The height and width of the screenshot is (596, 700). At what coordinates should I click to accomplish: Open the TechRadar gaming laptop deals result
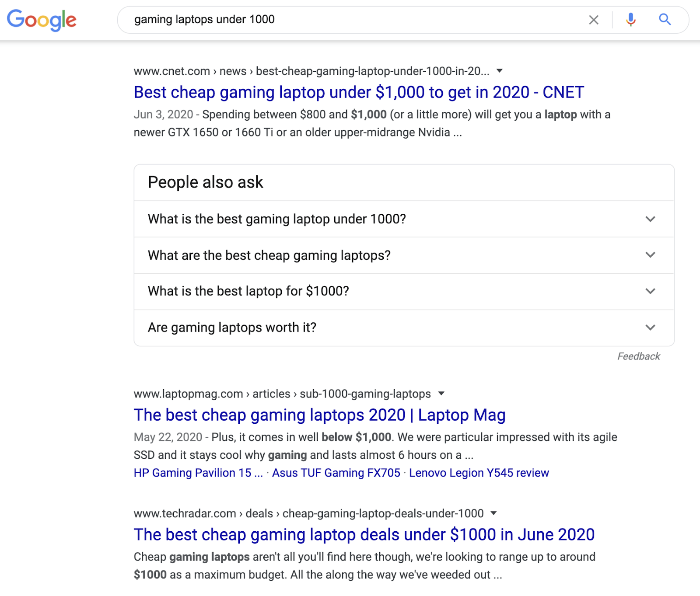(x=364, y=535)
